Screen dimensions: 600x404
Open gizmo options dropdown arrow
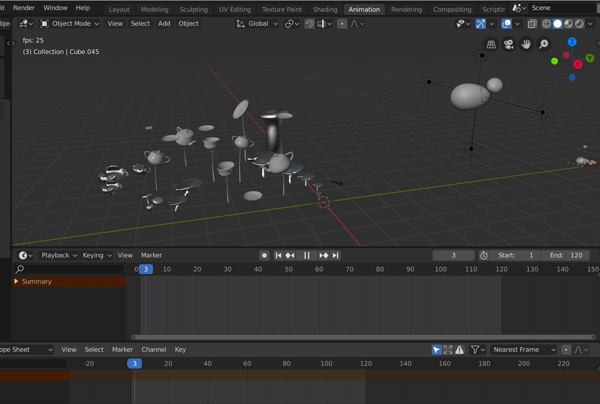(491, 24)
